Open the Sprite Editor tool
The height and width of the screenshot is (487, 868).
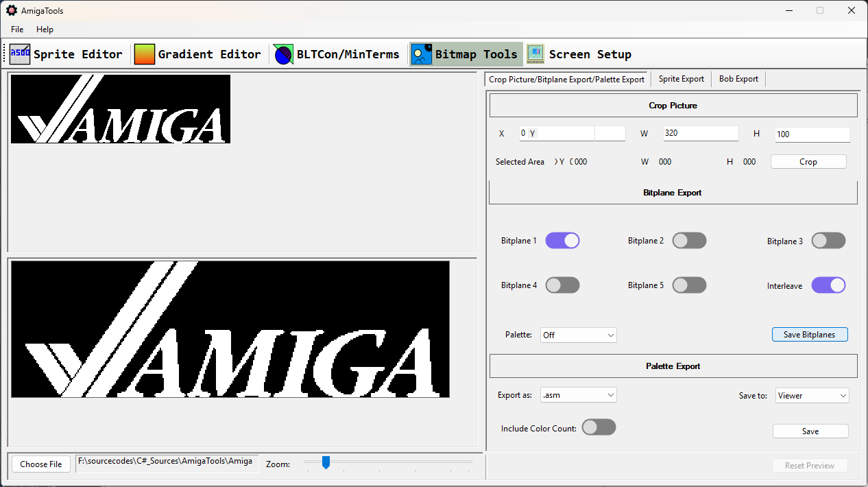click(x=67, y=54)
